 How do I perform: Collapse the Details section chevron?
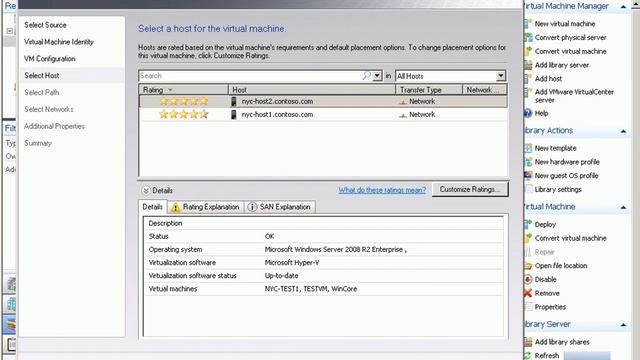click(x=146, y=191)
